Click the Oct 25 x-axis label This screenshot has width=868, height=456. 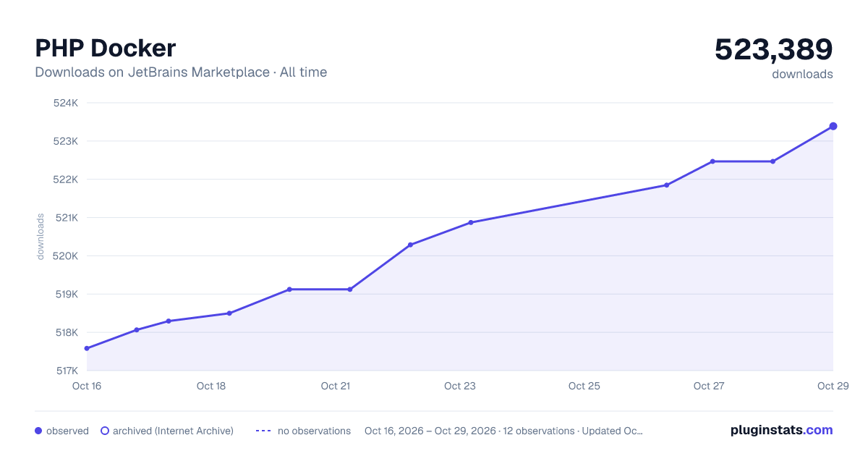[584, 386]
